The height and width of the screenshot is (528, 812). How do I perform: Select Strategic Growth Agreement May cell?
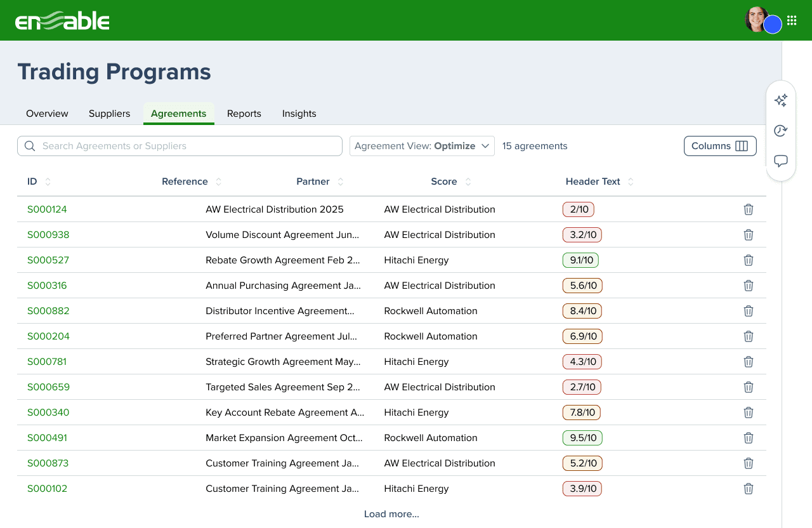coord(283,362)
